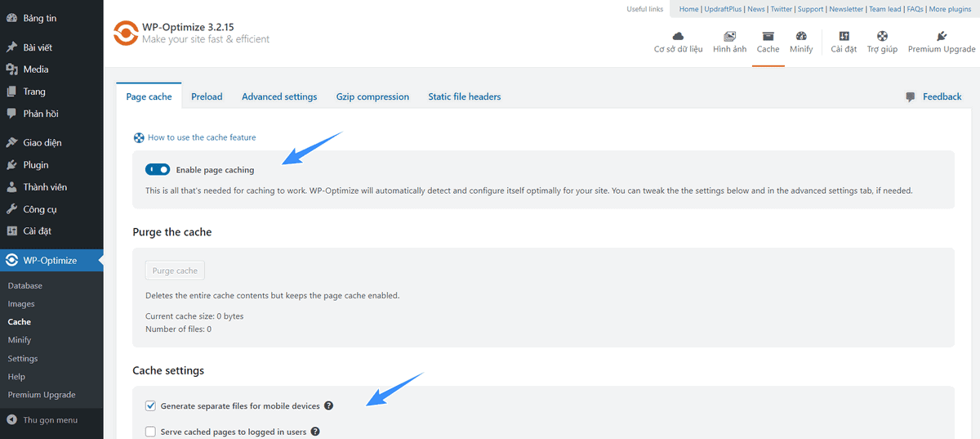
Task: Check Serve cached pages to logged in users
Action: (150, 432)
